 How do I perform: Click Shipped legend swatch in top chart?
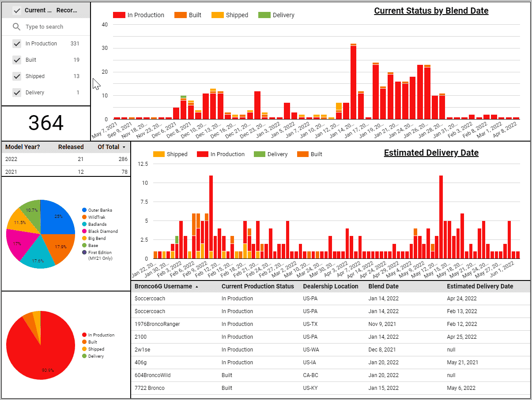coord(218,15)
